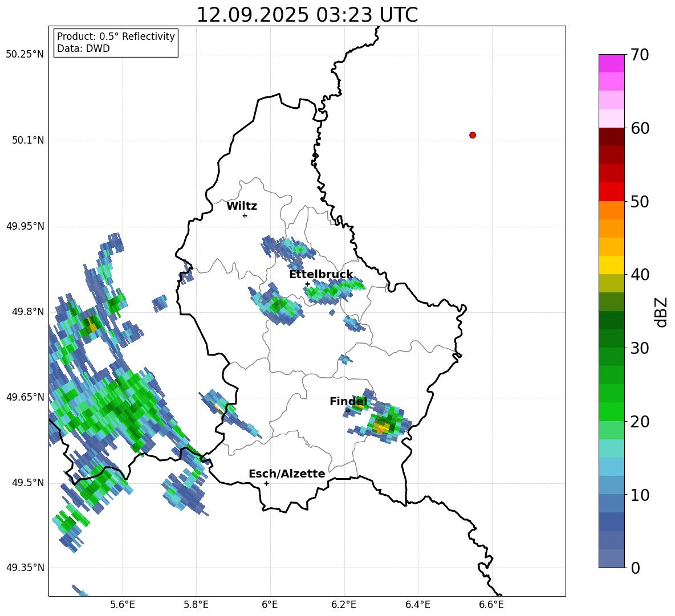Click the 5.8°E longitude label
Image resolution: width=675 pixels, height=616 pixels.
click(196, 605)
